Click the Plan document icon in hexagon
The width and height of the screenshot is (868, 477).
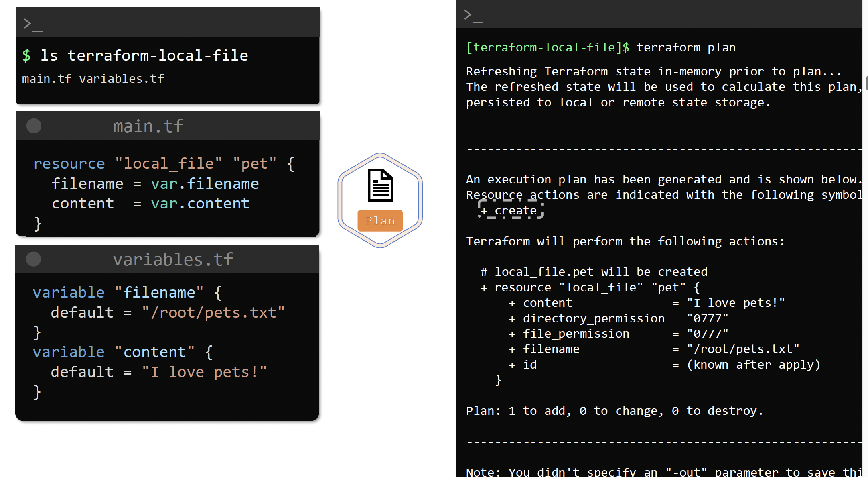pyautogui.click(x=380, y=185)
